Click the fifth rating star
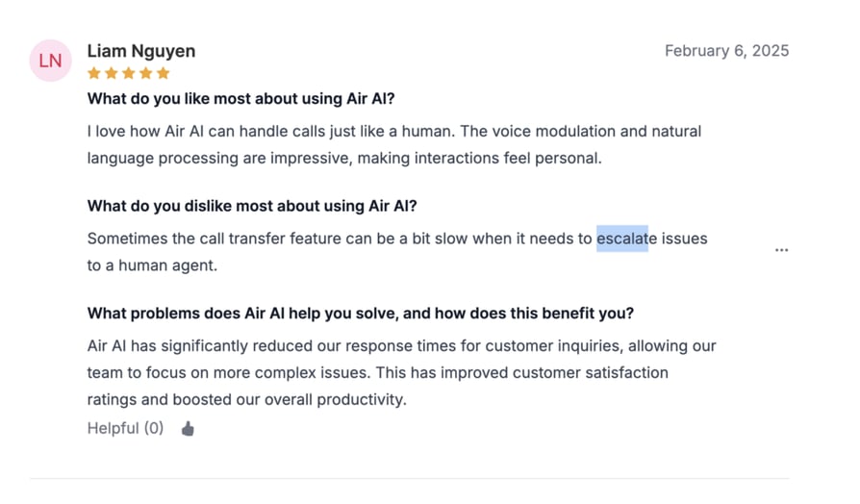The image size is (860, 504). pyautogui.click(x=164, y=73)
